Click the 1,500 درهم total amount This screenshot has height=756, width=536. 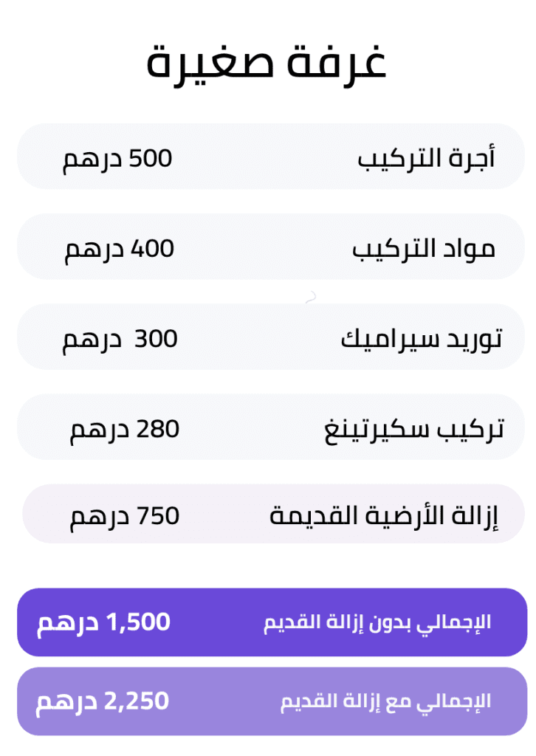point(103,622)
